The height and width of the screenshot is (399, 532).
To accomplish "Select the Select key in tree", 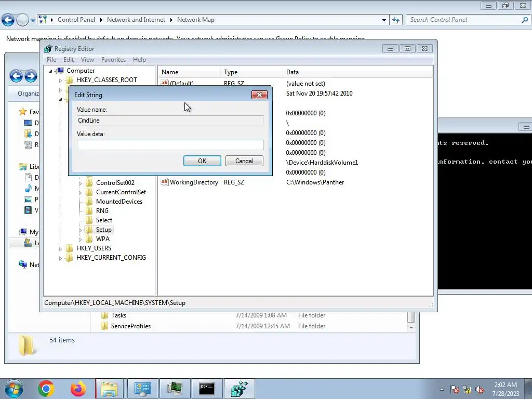I will tap(104, 220).
